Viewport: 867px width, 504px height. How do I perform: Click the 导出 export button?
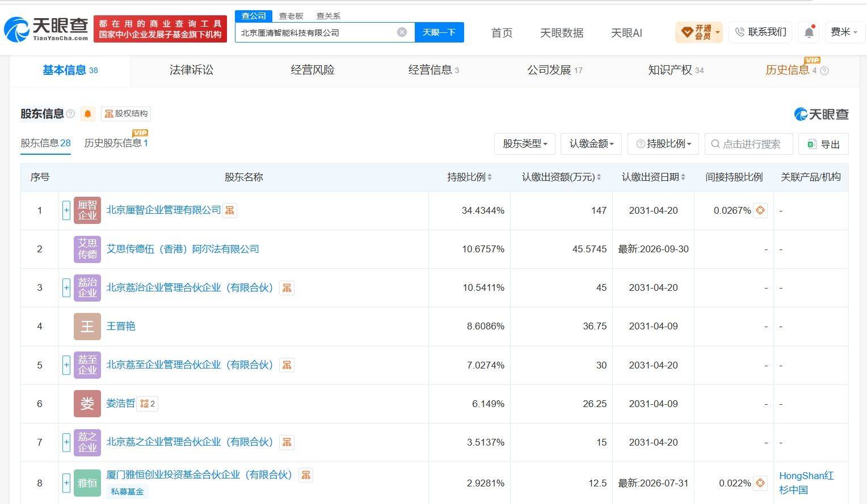pyautogui.click(x=823, y=144)
